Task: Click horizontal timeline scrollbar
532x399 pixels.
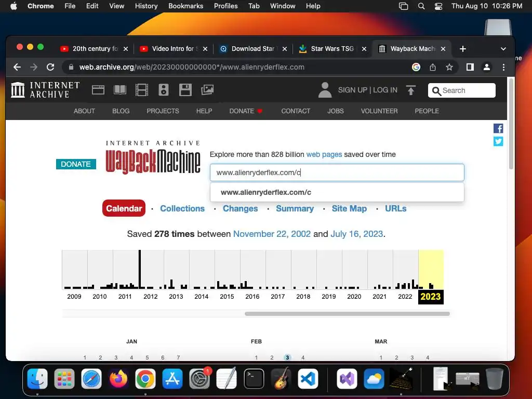Action: (347, 314)
